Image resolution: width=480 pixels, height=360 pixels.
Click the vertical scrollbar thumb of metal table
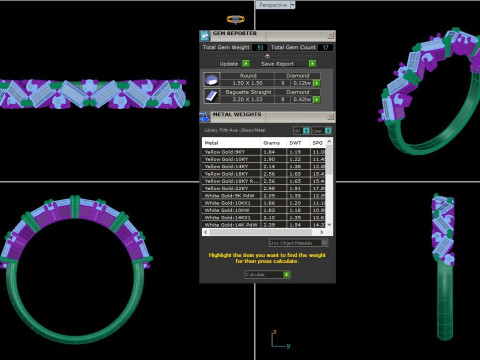coord(329,160)
